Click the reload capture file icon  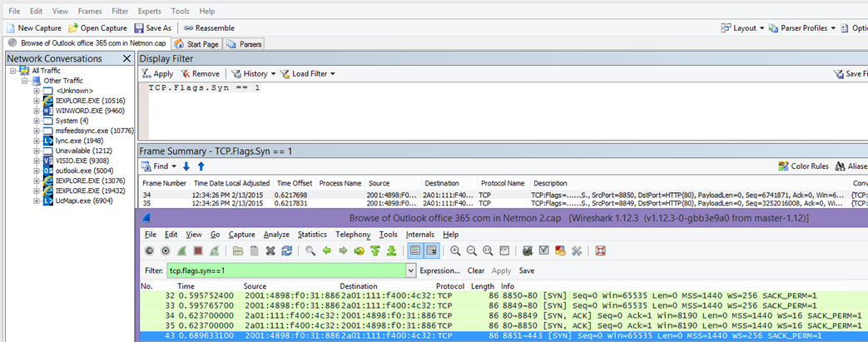(287, 250)
